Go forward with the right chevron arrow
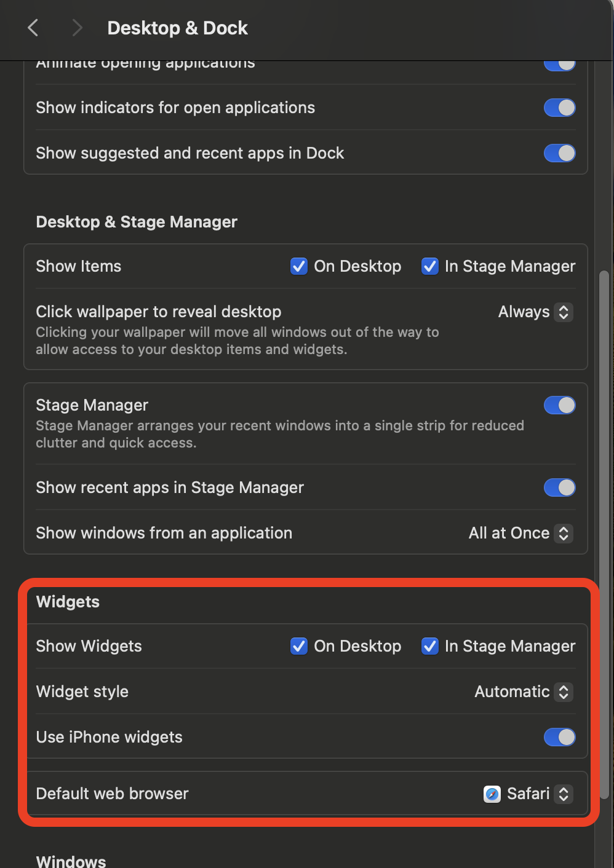Image resolution: width=614 pixels, height=868 pixels. tap(77, 28)
